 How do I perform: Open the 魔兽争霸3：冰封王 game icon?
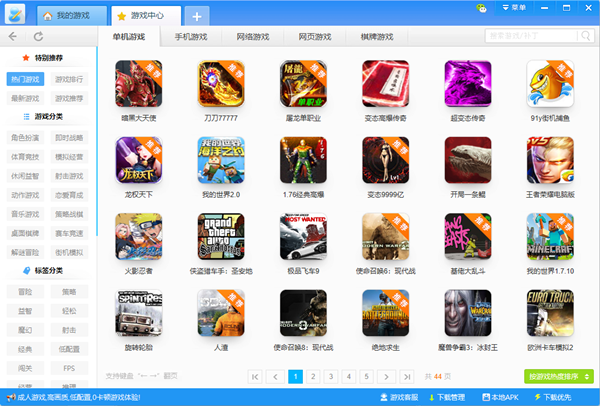pos(468,313)
